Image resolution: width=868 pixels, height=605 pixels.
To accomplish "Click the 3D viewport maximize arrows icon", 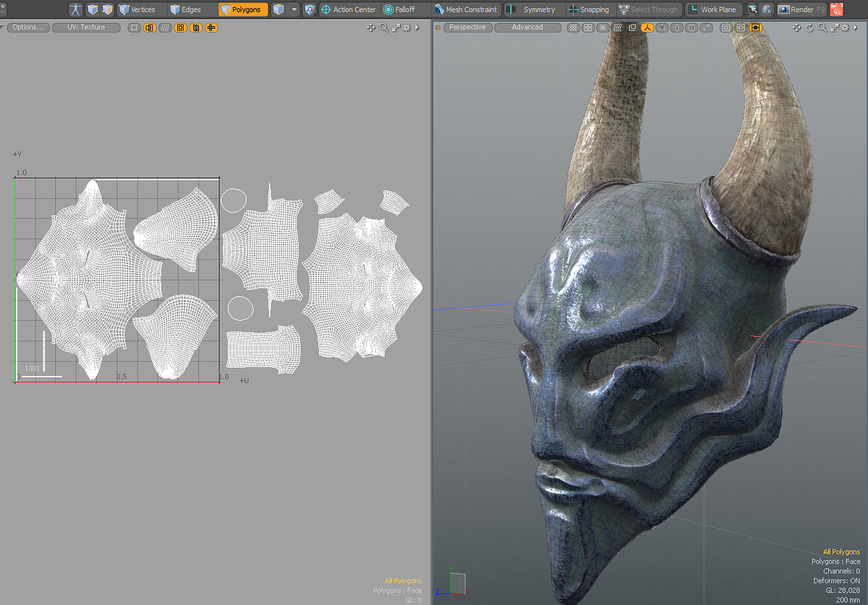I will coord(834,27).
